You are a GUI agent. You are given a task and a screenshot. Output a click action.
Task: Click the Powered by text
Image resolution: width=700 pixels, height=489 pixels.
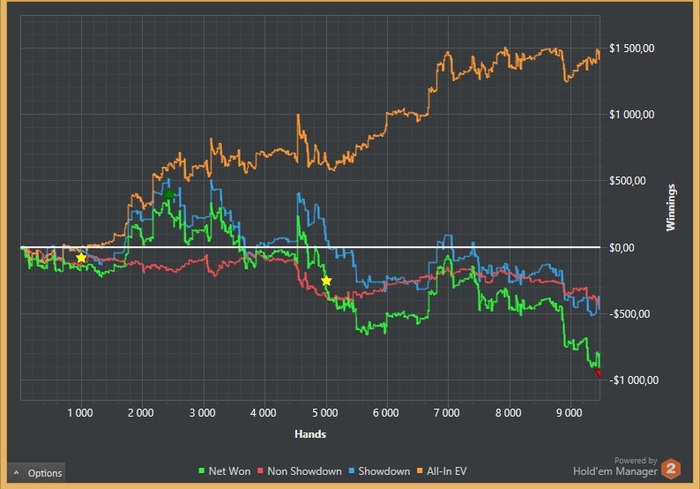(636, 460)
